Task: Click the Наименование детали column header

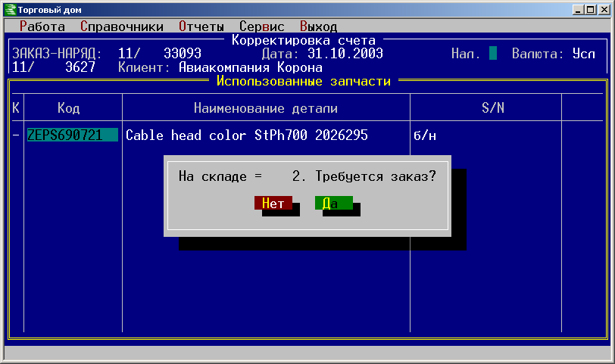Action: (x=266, y=108)
